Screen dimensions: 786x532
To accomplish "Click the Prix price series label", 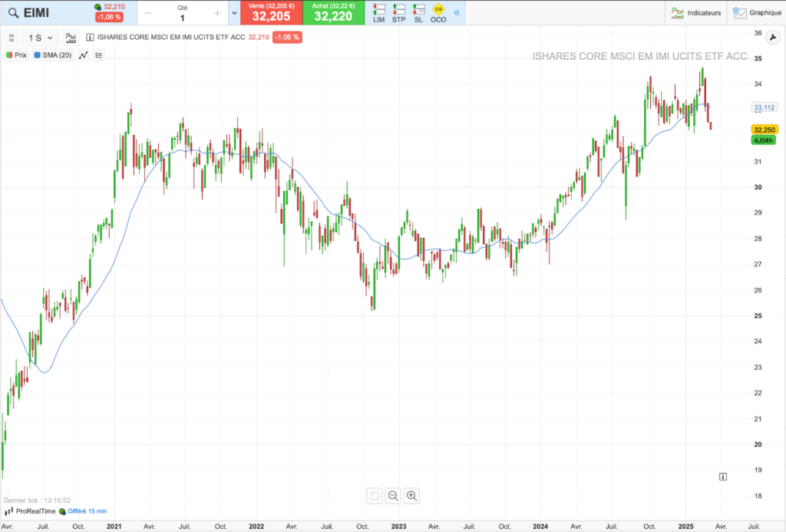I will pyautogui.click(x=17, y=55).
